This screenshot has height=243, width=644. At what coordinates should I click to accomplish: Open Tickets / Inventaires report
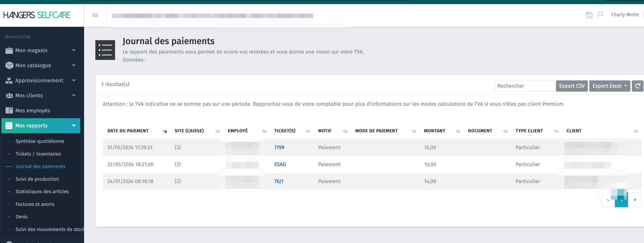tap(38, 154)
